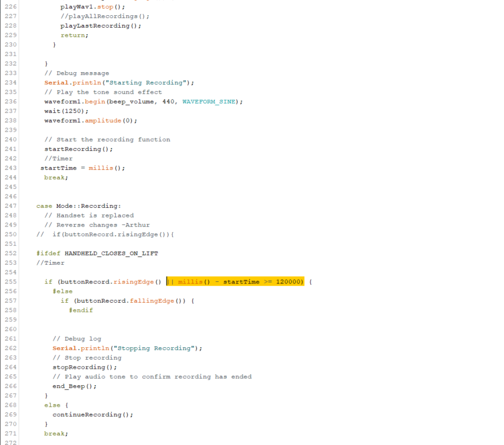
Task: Click the playWav1.stop(); statement
Action: [93, 7]
